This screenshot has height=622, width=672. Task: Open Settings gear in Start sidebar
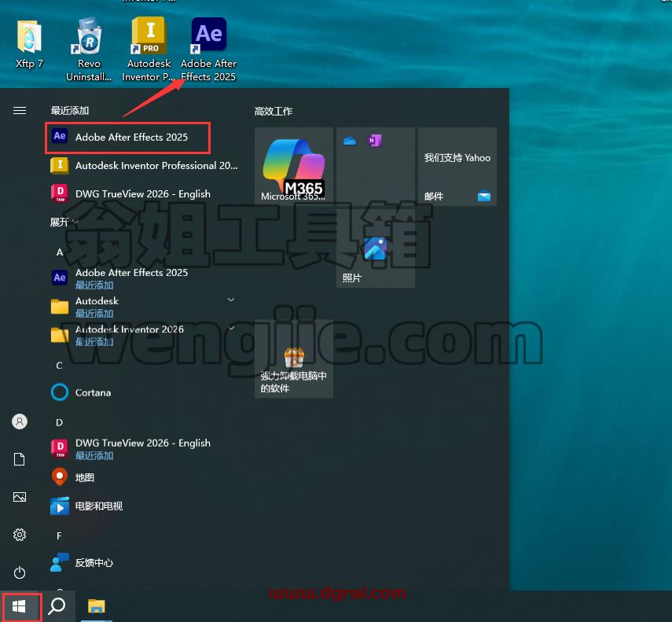[20, 535]
